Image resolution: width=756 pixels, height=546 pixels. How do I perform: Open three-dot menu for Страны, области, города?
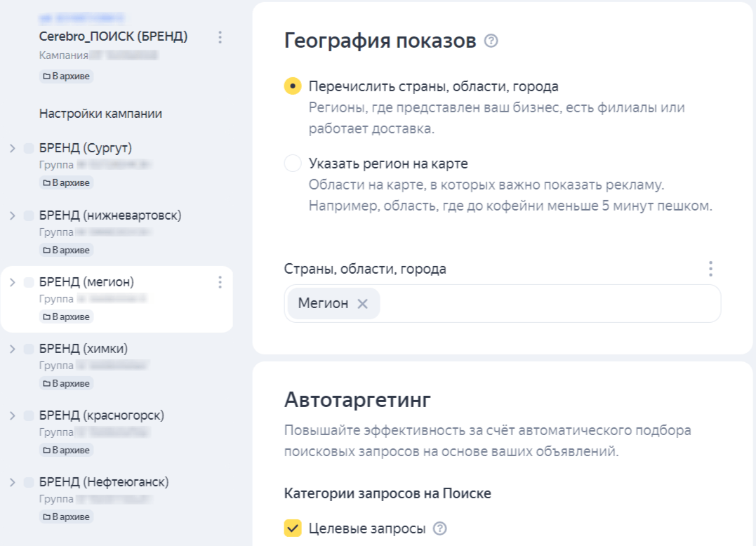[710, 269]
